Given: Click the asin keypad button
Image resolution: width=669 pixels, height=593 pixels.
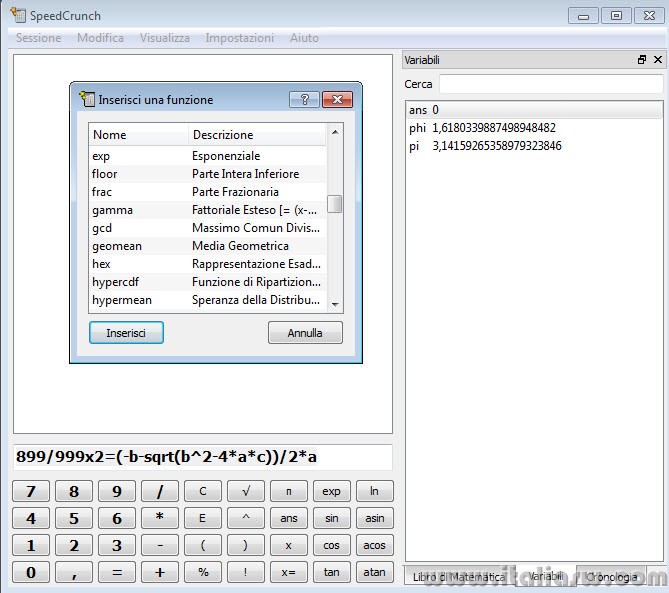Looking at the screenshot, I should (x=375, y=518).
